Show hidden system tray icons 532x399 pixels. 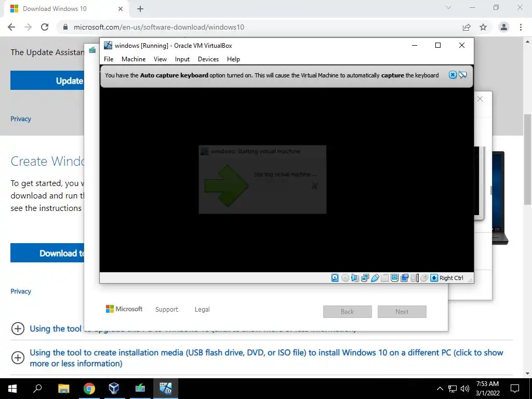(x=440, y=389)
